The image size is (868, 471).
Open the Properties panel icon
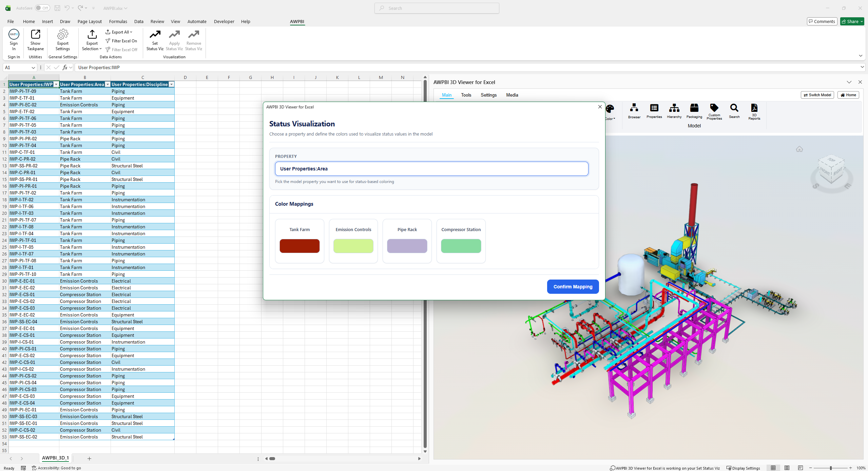coord(654,111)
